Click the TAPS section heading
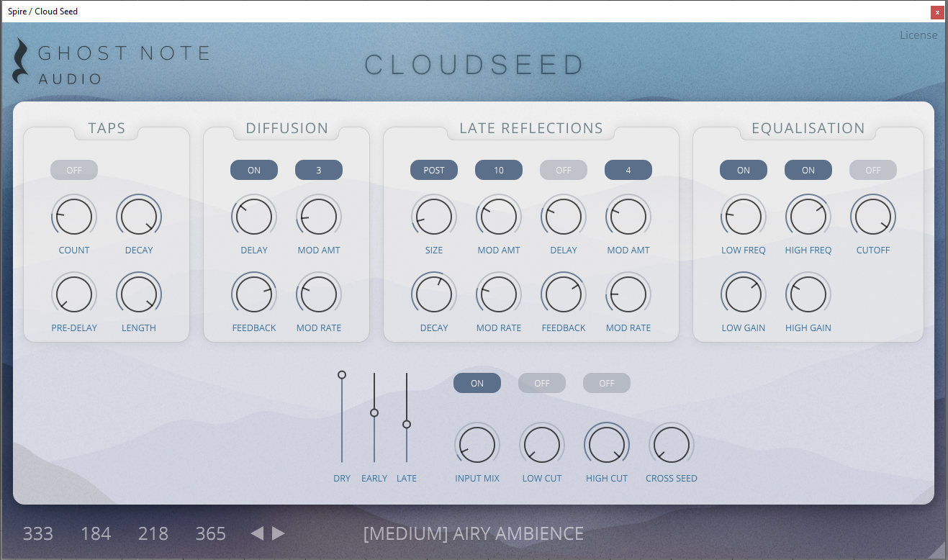The height and width of the screenshot is (560, 948). click(107, 128)
